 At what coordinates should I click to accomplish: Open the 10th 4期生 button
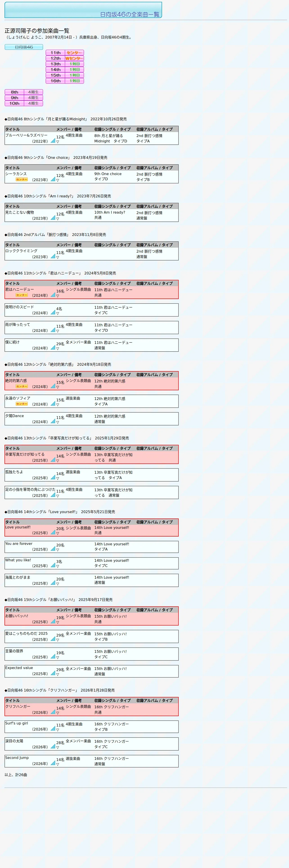[x=24, y=103]
